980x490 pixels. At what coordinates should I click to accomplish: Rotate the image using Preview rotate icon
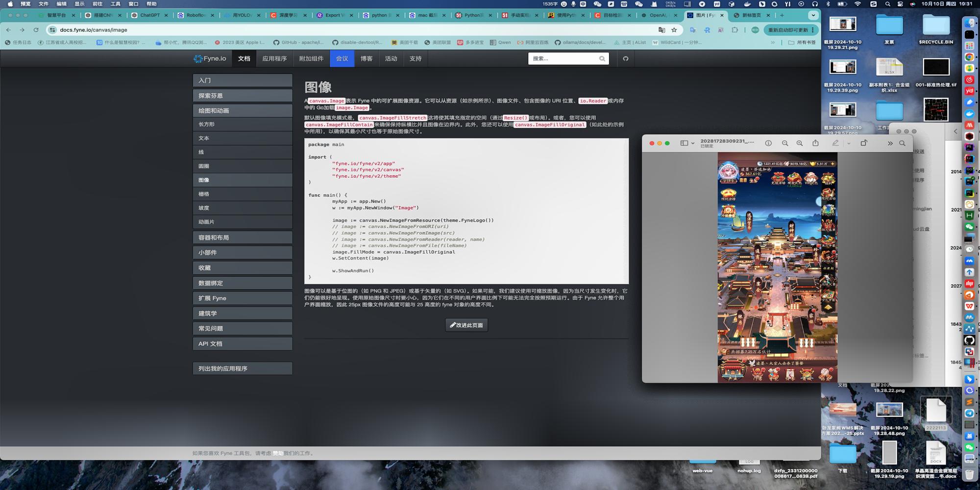pyautogui.click(x=863, y=143)
